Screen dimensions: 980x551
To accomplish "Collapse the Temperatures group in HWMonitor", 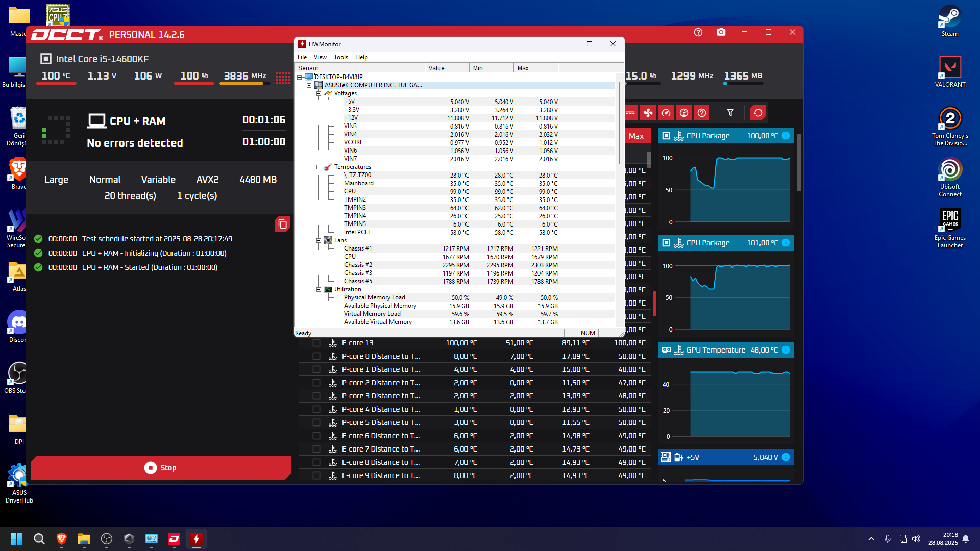I will click(318, 167).
